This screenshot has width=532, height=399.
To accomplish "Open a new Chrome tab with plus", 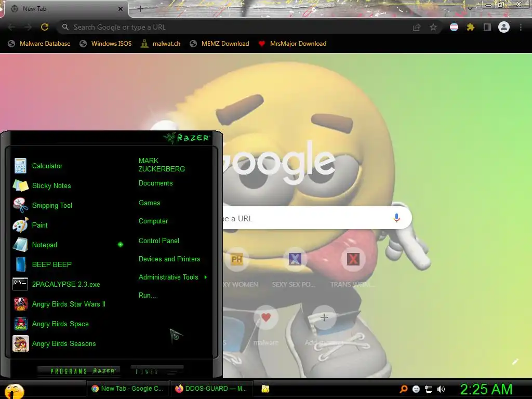I will [x=140, y=9].
